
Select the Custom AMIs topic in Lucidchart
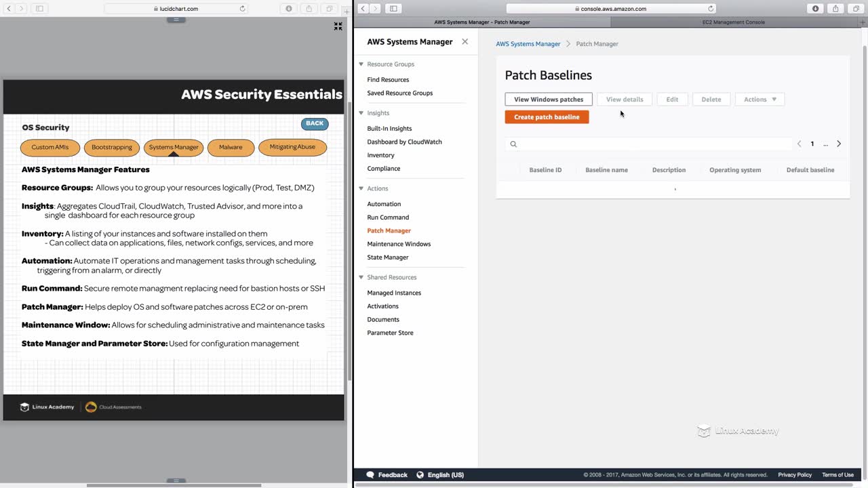coord(50,147)
